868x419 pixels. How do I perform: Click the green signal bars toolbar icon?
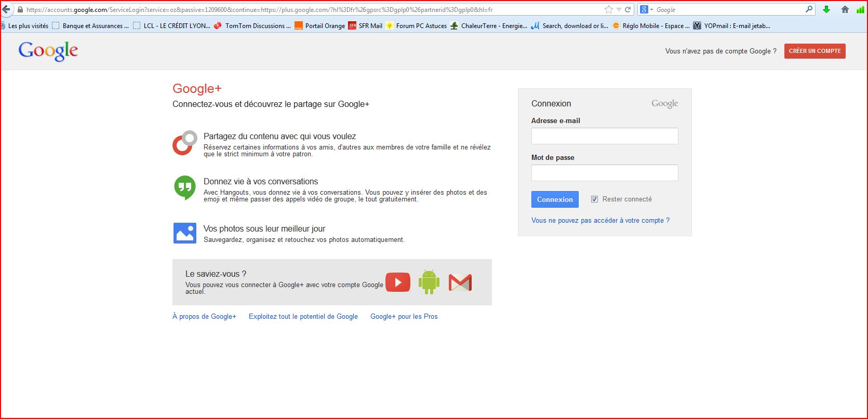click(860, 9)
